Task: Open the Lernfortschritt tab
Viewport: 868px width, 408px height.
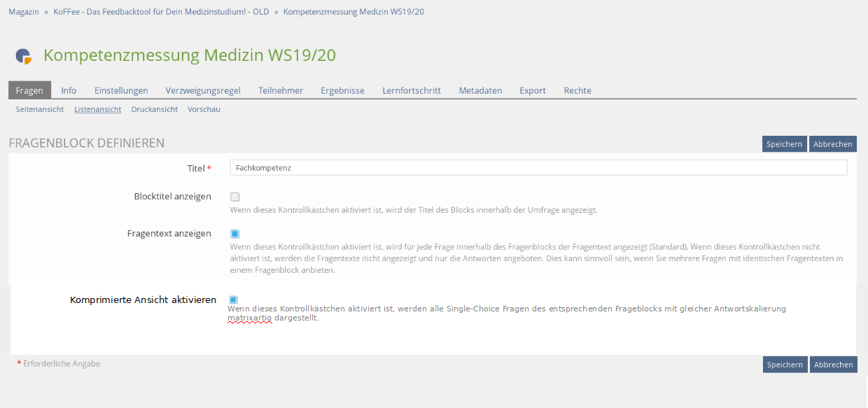Action: (412, 90)
